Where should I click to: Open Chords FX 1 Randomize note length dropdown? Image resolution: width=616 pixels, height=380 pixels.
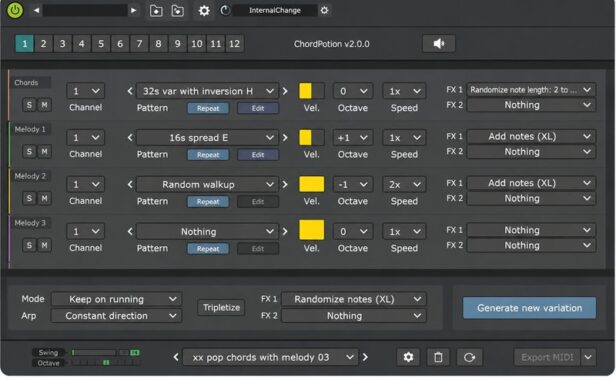(x=531, y=90)
